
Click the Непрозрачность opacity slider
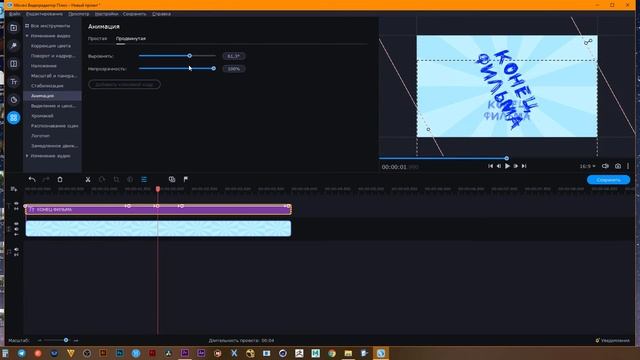tap(177, 69)
